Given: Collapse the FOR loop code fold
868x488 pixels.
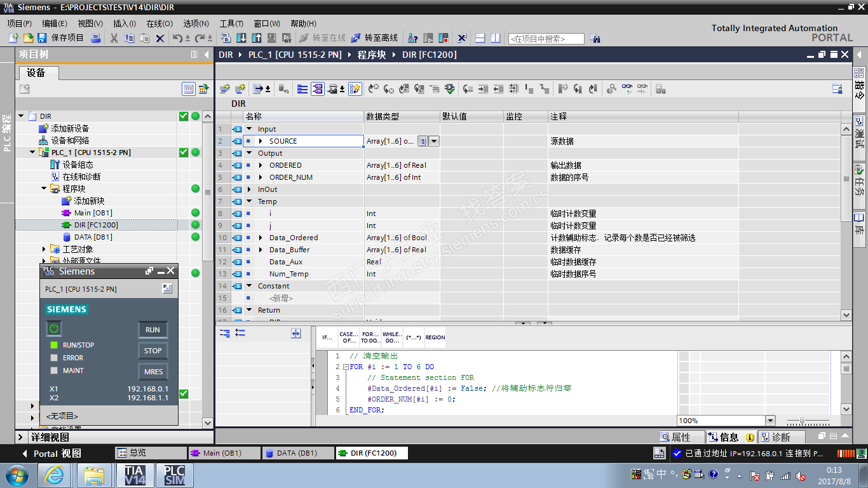Looking at the screenshot, I should [345, 367].
